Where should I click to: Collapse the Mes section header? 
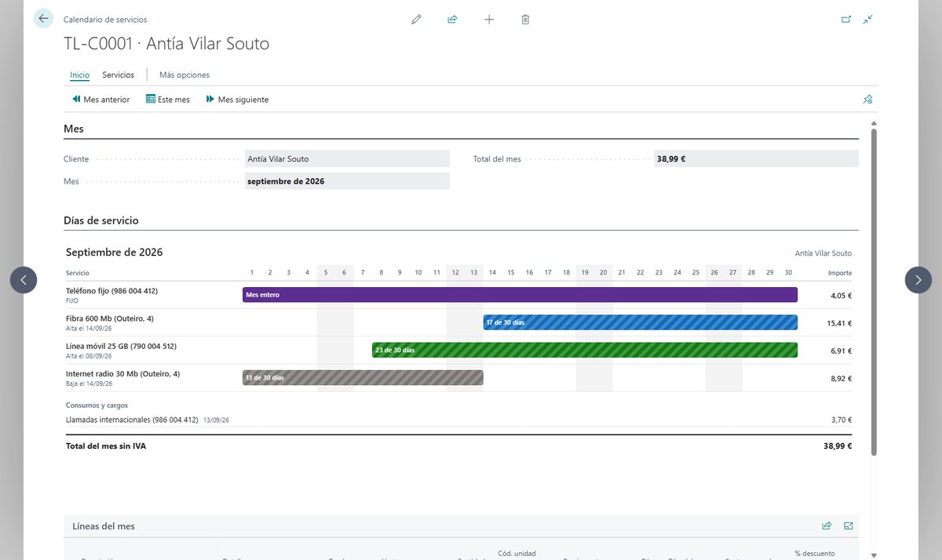(x=74, y=129)
